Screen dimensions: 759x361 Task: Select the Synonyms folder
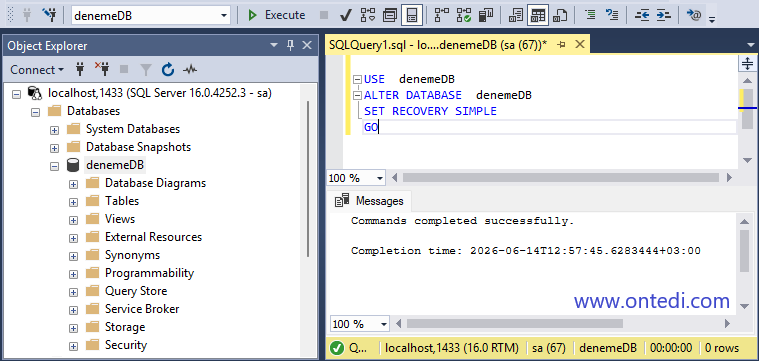[132, 255]
